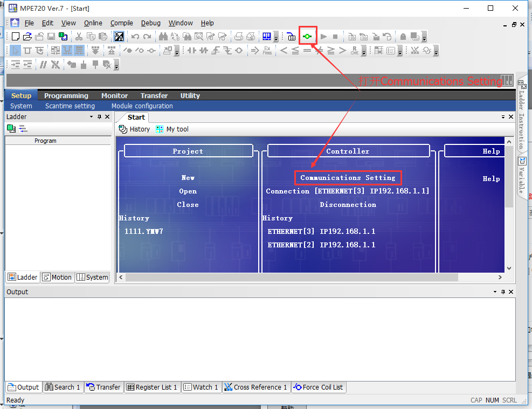The image size is (532, 409).
Task: Pin the Ladder panel with auto-hide pushpin
Action: [x=99, y=117]
